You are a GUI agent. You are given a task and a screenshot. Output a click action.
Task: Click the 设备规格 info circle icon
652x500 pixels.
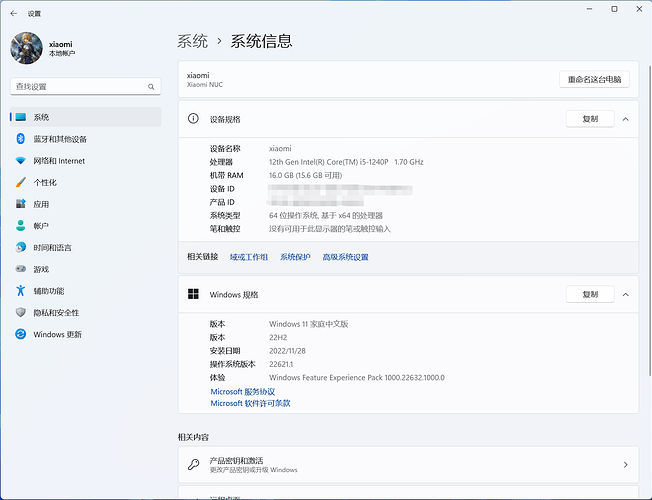click(x=193, y=119)
